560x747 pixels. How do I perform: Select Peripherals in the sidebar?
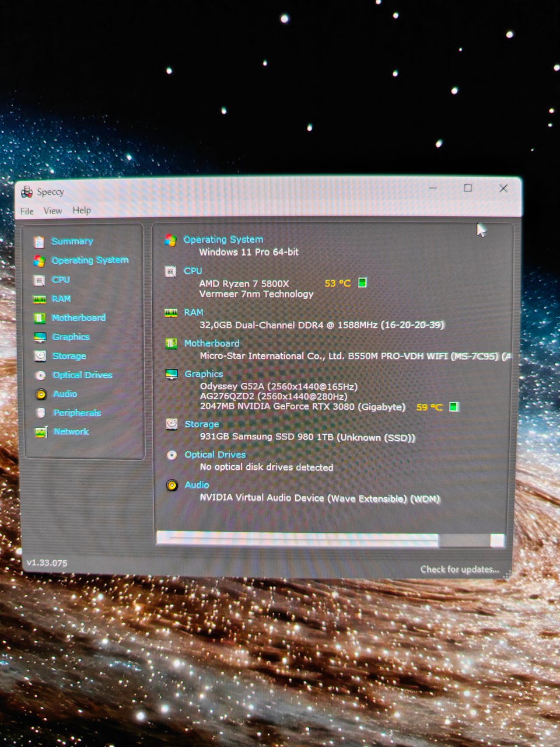[x=77, y=413]
